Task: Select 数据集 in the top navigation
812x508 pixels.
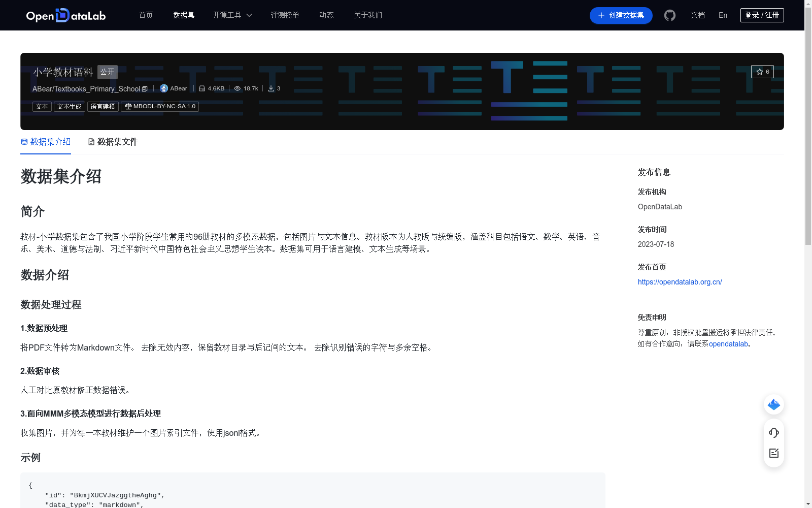Action: [184, 15]
